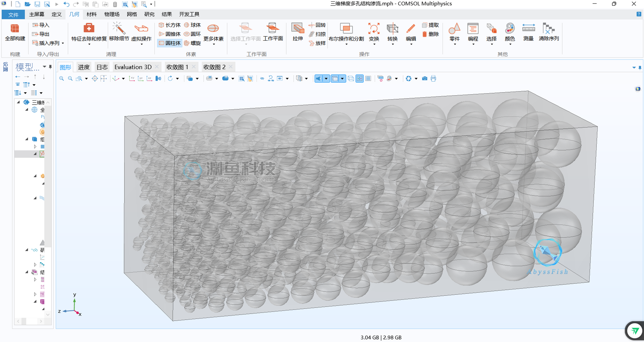Toggle the highlighted transparency button
Image resolution: width=644 pixels, height=342 pixels.
coord(335,79)
